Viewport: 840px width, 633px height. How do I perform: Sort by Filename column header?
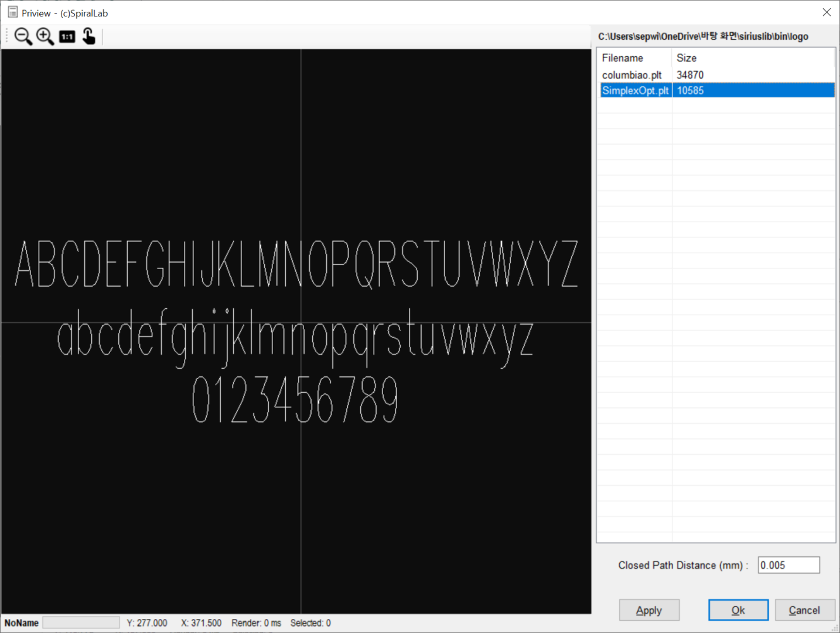click(635, 58)
